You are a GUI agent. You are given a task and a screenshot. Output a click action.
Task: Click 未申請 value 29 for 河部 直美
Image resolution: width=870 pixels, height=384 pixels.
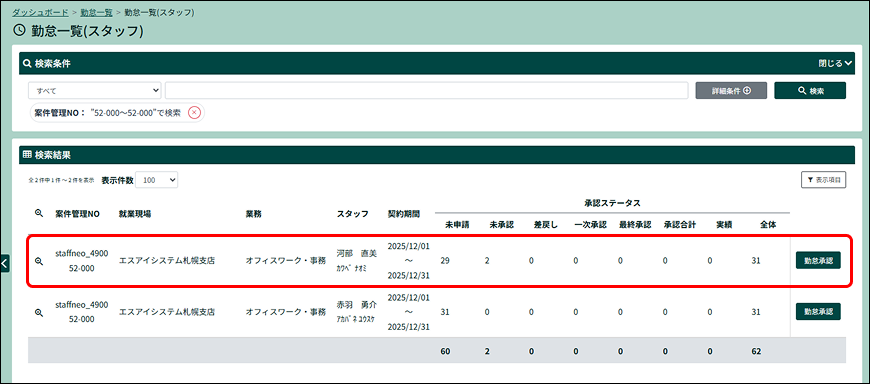445,260
